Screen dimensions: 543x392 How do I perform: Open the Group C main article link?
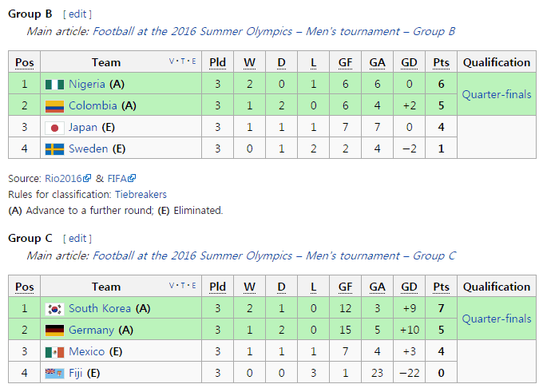tap(274, 255)
